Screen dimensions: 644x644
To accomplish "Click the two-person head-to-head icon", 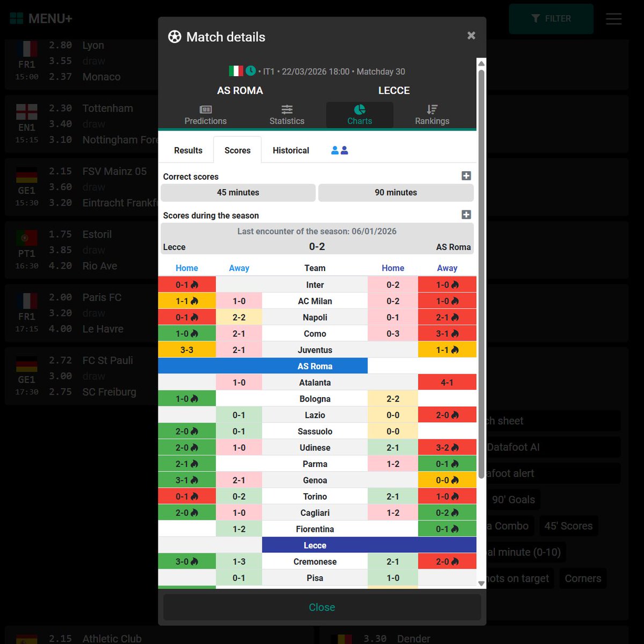I will click(339, 150).
